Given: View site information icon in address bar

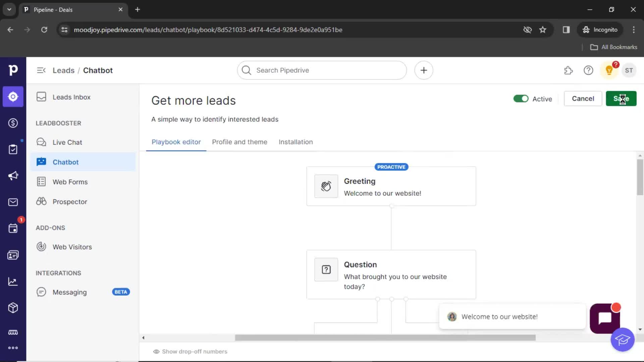Looking at the screenshot, I should (x=64, y=30).
